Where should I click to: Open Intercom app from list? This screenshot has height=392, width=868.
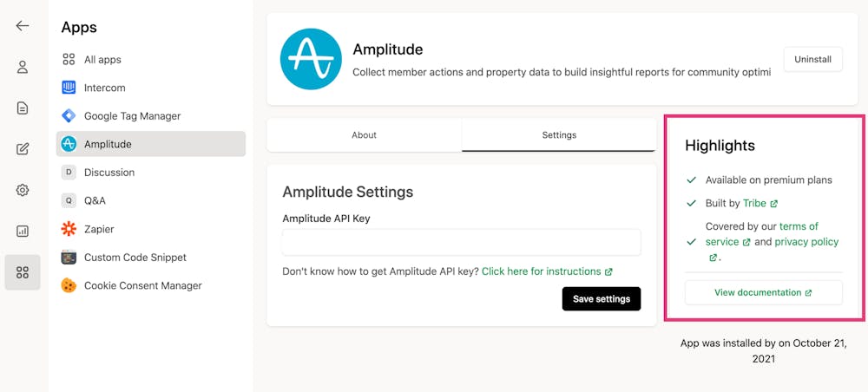[x=104, y=88]
